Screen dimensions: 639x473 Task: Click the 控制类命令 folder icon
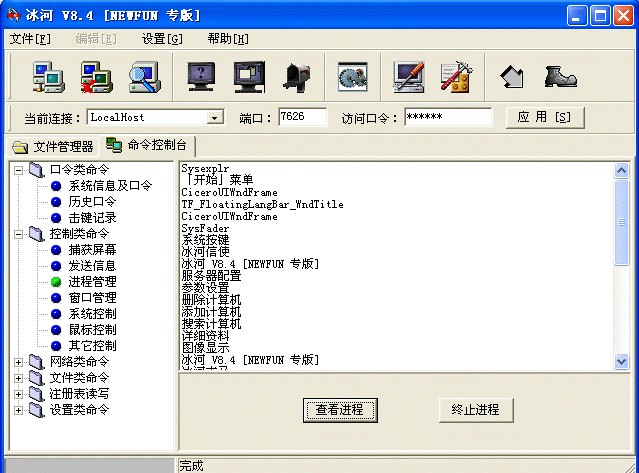coord(36,234)
